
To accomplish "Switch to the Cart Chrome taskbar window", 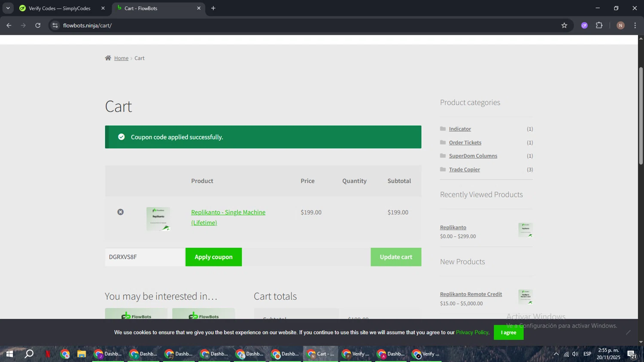I will [321, 354].
